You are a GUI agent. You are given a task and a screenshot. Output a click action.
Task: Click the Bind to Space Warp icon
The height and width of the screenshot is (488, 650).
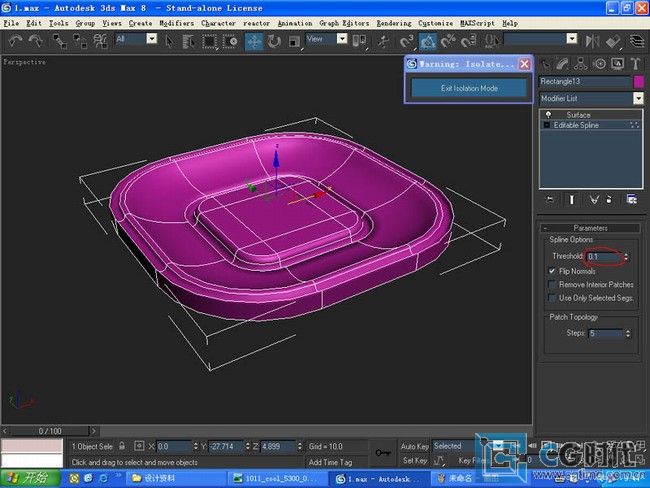100,41
